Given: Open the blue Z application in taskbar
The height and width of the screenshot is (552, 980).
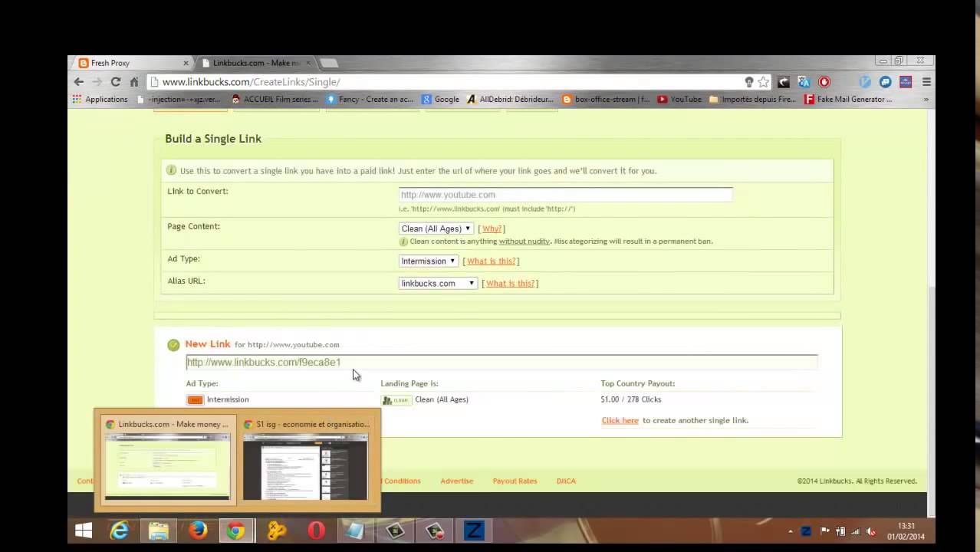Looking at the screenshot, I should tap(474, 531).
